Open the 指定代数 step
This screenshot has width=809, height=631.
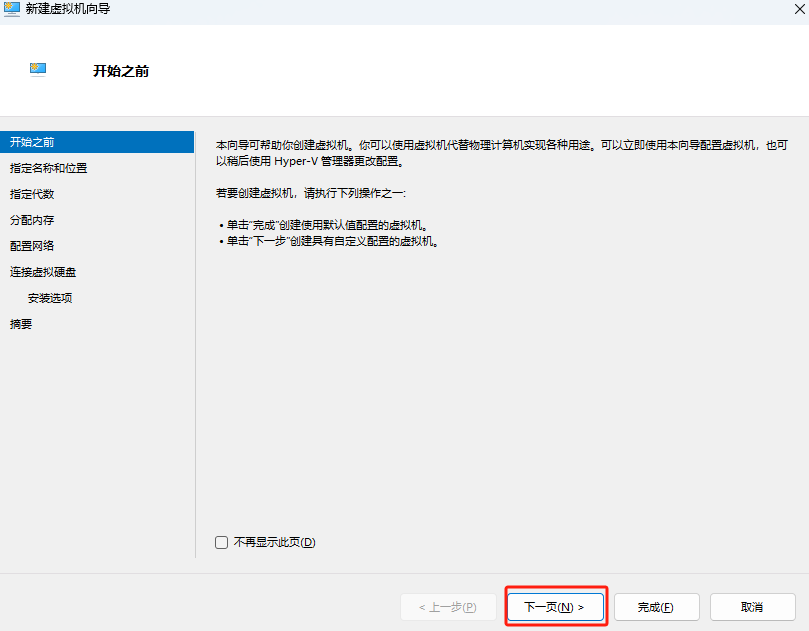click(32, 194)
